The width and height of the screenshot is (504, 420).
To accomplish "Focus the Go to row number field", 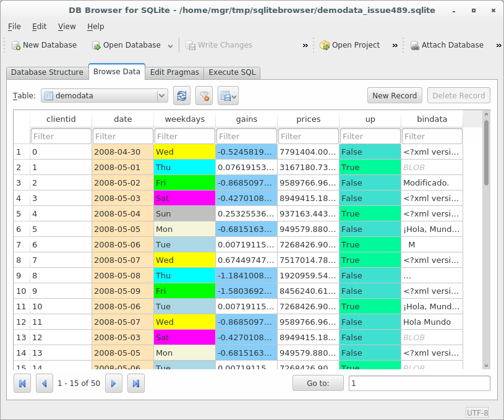I will [419, 383].
